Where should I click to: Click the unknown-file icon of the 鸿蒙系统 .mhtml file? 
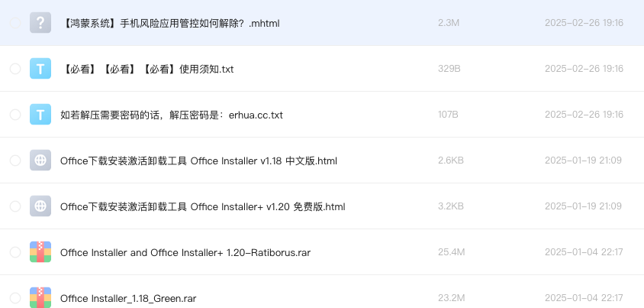pos(40,23)
